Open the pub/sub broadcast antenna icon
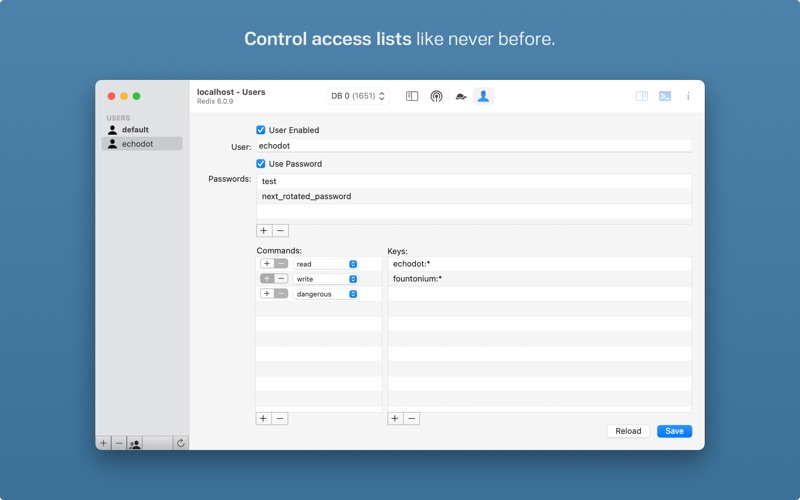Screen dimensions: 800x500 (436, 96)
